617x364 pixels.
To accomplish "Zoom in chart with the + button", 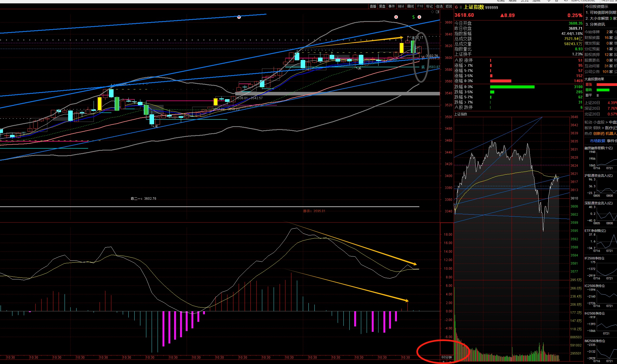I will [444, 362].
